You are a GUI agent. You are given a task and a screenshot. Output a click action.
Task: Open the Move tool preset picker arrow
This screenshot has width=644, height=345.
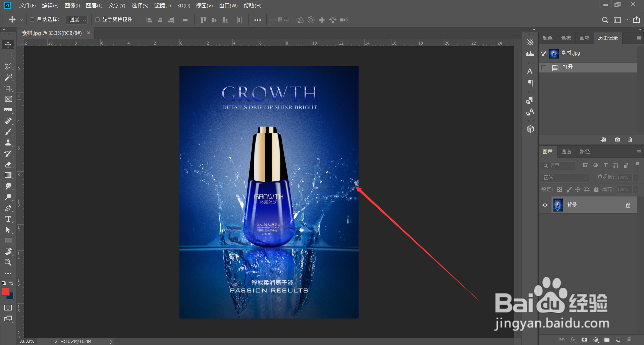[21, 20]
